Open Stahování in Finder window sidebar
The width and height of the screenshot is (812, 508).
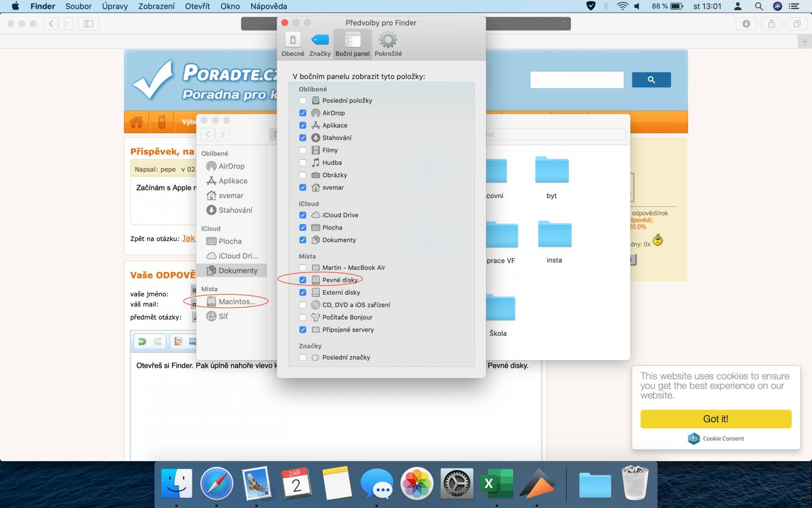tap(231, 210)
